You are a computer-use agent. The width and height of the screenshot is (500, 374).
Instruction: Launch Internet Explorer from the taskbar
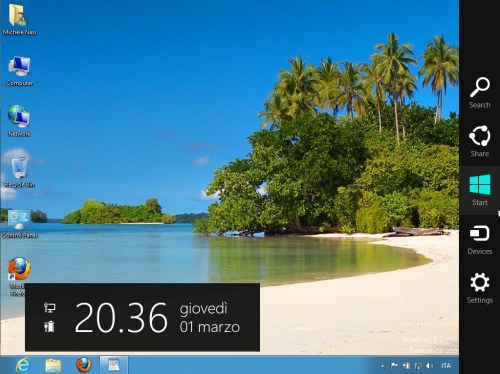click(23, 365)
